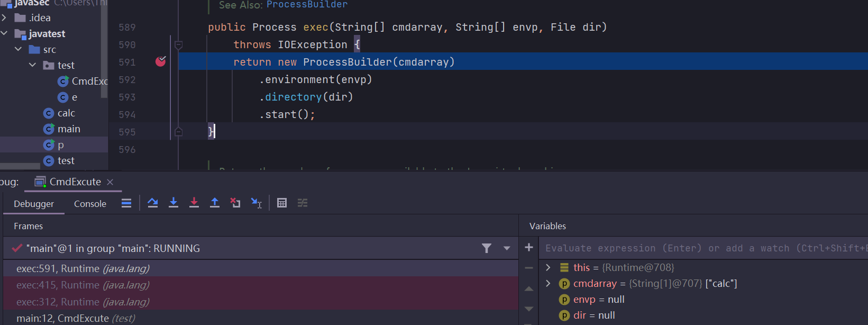868x325 pixels.
Task: Switch to the Console tab
Action: pos(90,204)
